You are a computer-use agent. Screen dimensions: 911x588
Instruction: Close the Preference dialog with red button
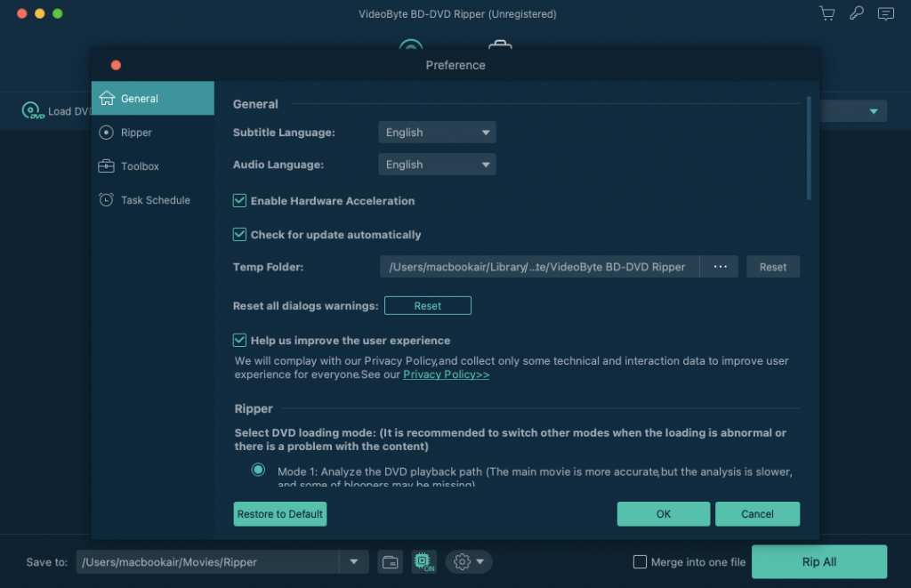[117, 65]
